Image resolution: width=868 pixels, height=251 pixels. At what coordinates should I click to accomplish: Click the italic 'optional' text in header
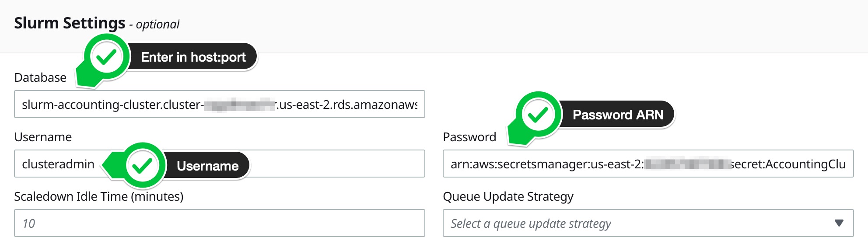(x=157, y=24)
